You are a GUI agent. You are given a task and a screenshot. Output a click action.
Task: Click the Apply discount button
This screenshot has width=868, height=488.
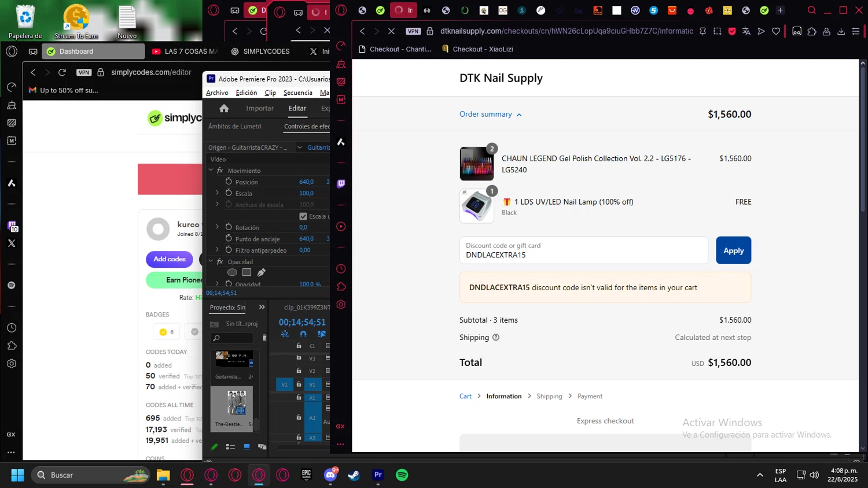[733, 250]
